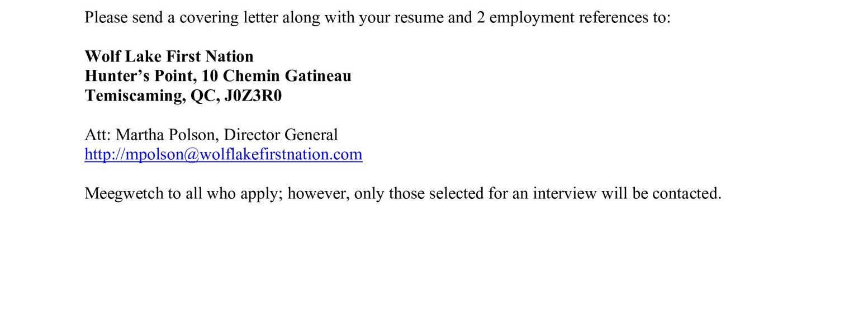The height and width of the screenshot is (310, 868).
Task: Click the words 'Hunter's Point'
Action: [x=137, y=76]
